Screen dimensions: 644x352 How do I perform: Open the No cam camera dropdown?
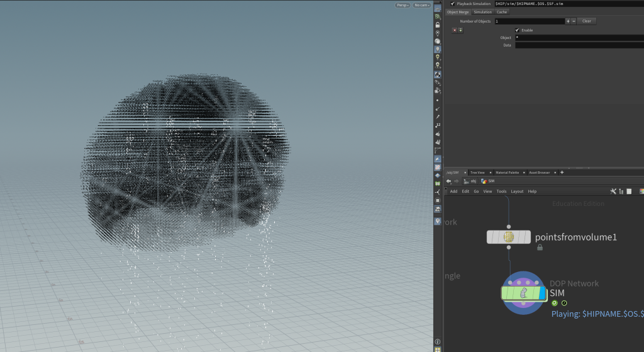pyautogui.click(x=421, y=5)
